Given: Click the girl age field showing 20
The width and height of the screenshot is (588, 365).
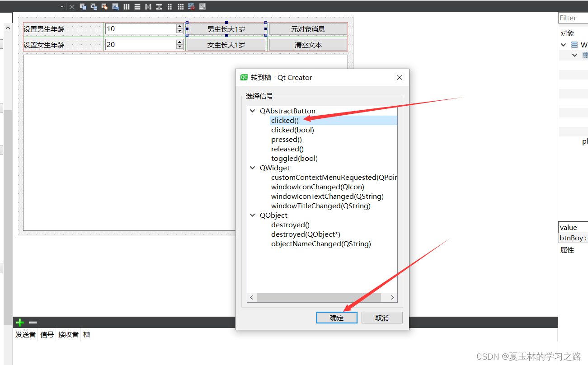Looking at the screenshot, I should tap(141, 45).
